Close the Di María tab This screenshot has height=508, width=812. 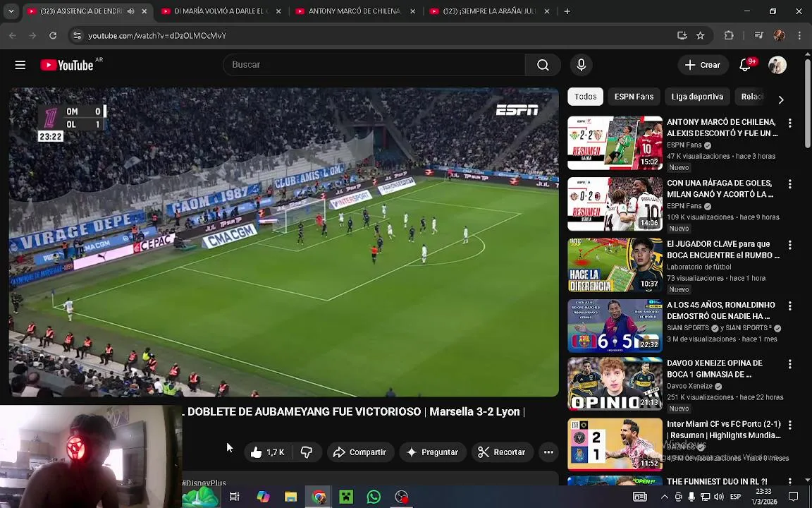(x=278, y=11)
